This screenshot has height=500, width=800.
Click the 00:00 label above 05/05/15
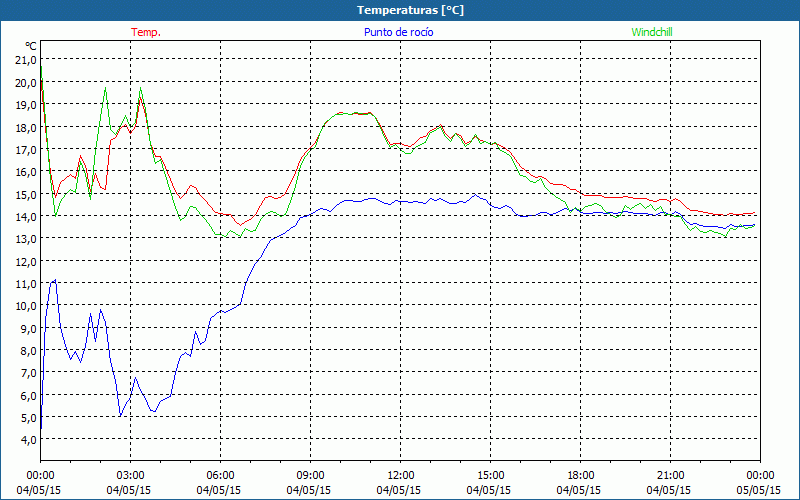pos(760,476)
